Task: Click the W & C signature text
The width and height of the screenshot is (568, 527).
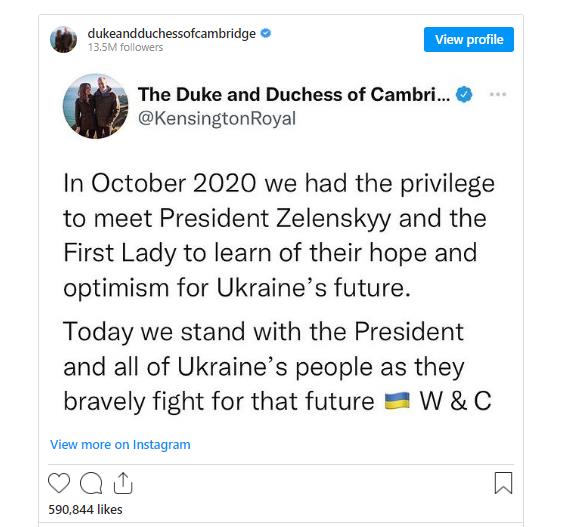Action: 455,401
